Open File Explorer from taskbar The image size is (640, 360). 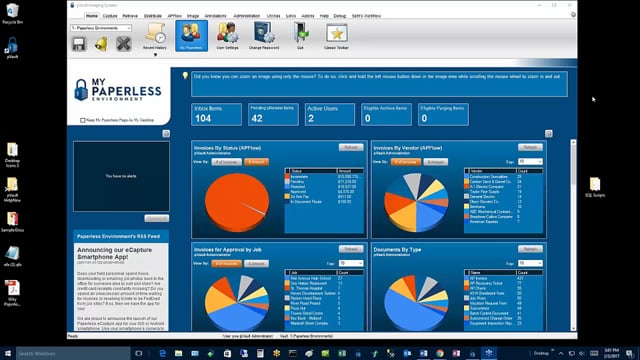click(178, 353)
